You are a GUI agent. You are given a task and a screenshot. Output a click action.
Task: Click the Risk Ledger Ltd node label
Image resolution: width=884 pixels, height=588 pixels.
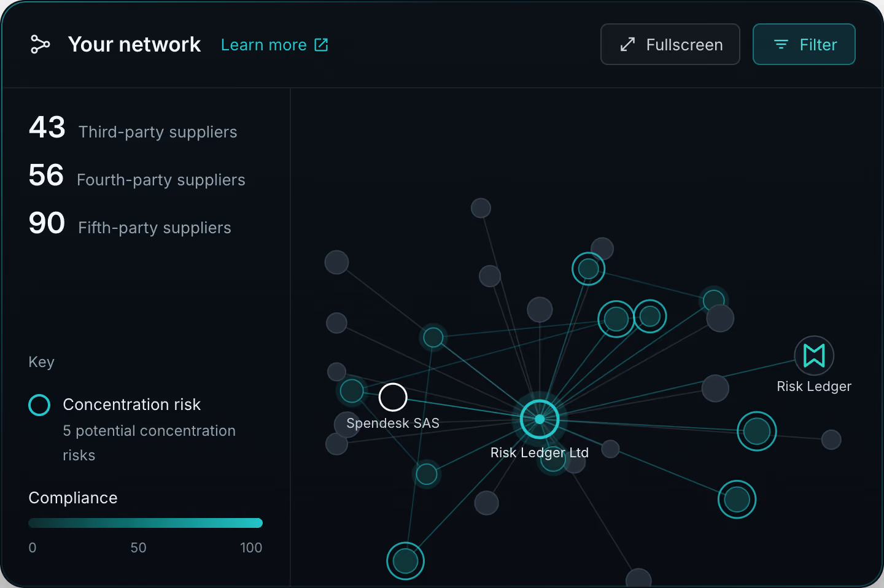coord(540,452)
